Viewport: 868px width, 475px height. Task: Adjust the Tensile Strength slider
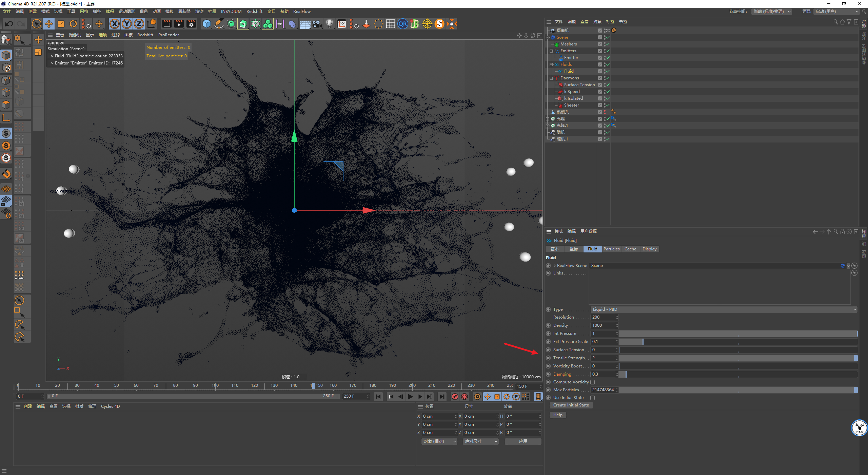click(x=738, y=358)
